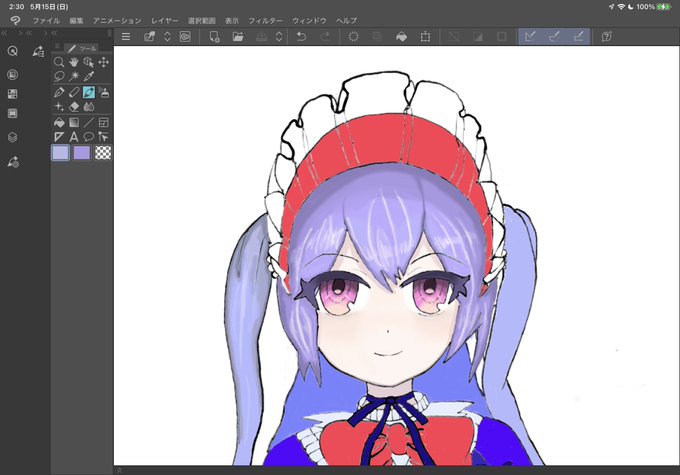Image resolution: width=680 pixels, height=475 pixels.
Task: Select the Frame border tool
Action: pyautogui.click(x=104, y=122)
